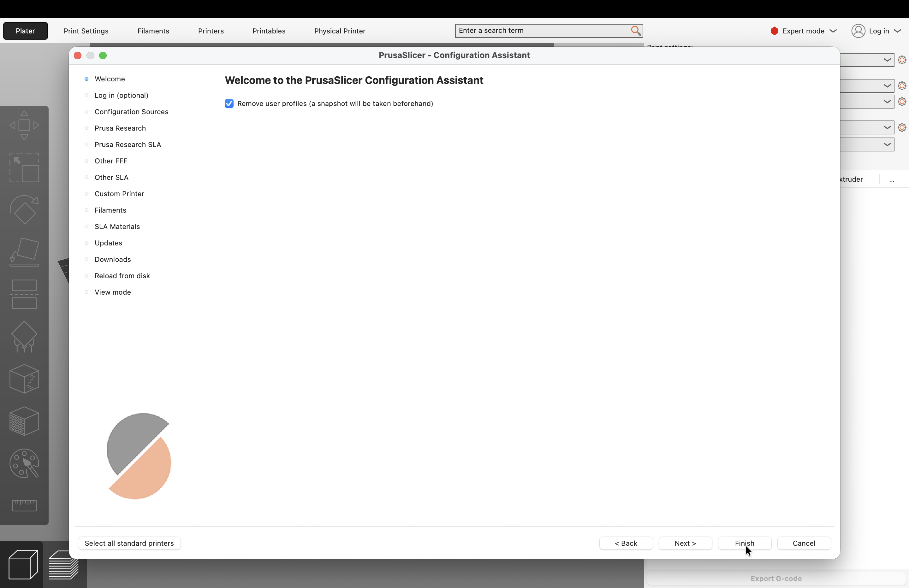Open the Physical Printer tab
Viewport: 909px width, 588px height.
click(340, 31)
